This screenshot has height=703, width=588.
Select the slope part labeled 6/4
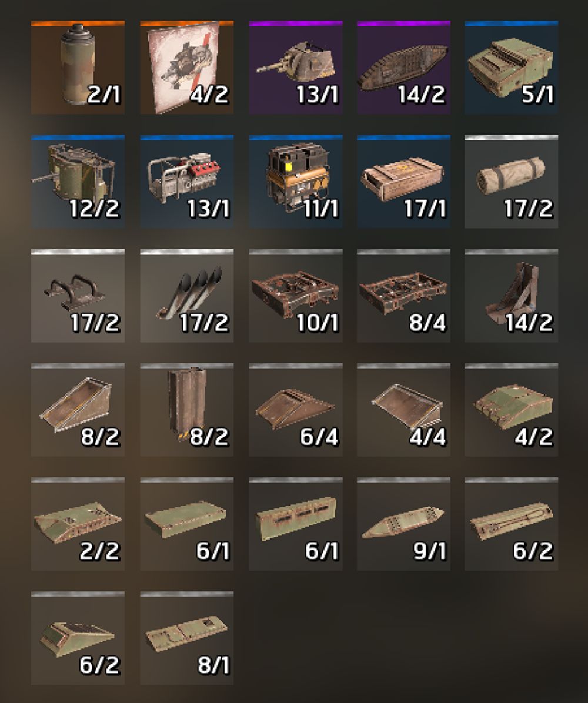click(296, 410)
